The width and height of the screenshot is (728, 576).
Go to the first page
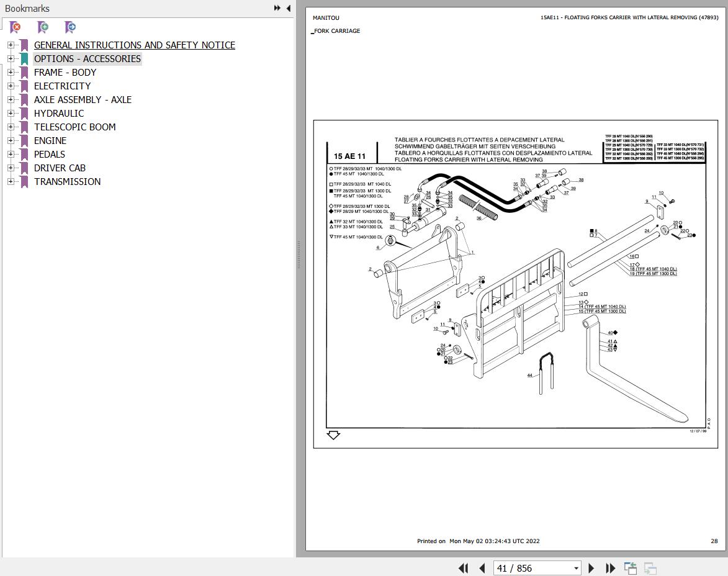[x=463, y=568]
